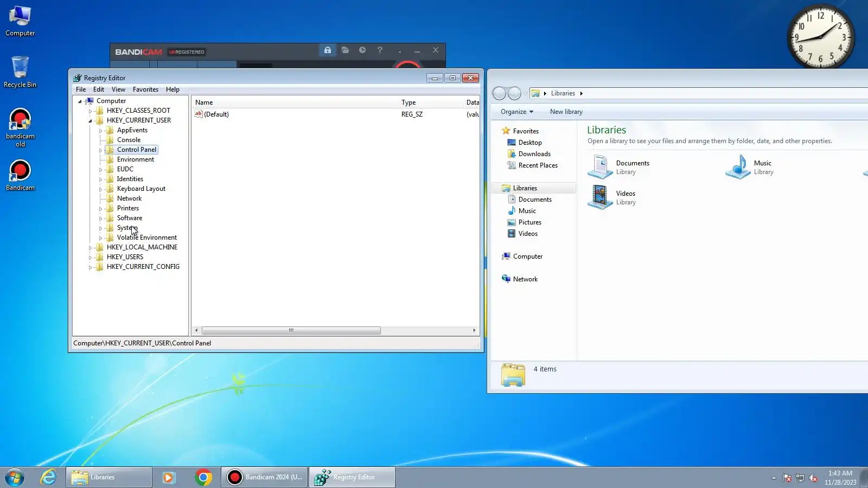Launch Internet Explorer from the taskbar
This screenshot has width=868, height=488.
click(x=48, y=477)
